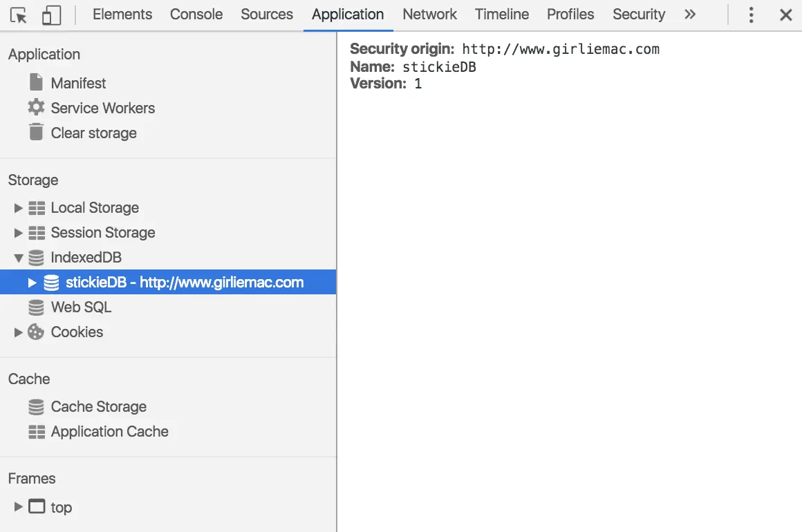The height and width of the screenshot is (532, 802).
Task: Collapse the IndexedDB tree
Action: click(x=19, y=258)
